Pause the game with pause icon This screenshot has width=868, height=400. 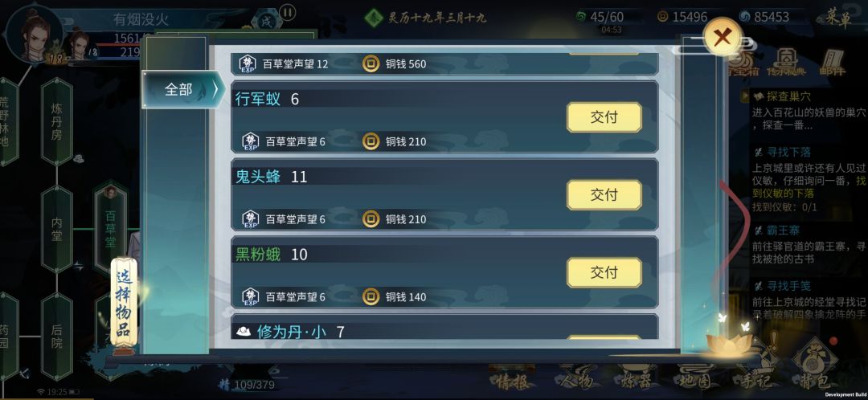tap(287, 12)
